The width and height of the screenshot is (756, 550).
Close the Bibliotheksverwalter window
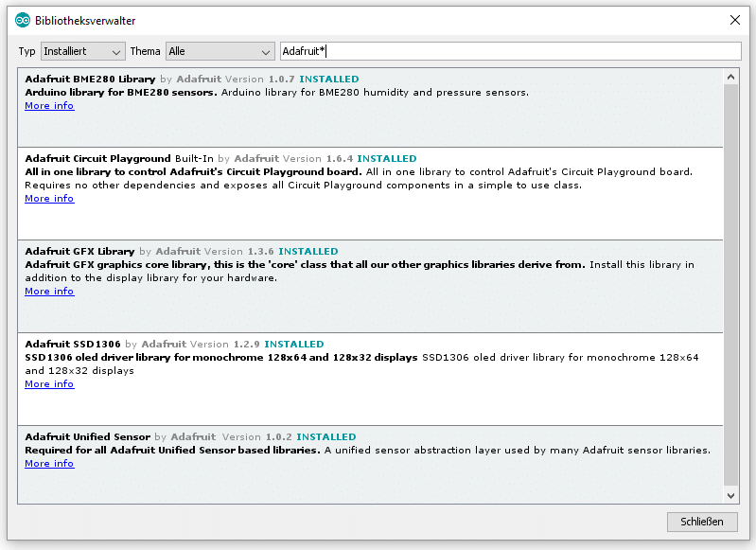pyautogui.click(x=735, y=20)
